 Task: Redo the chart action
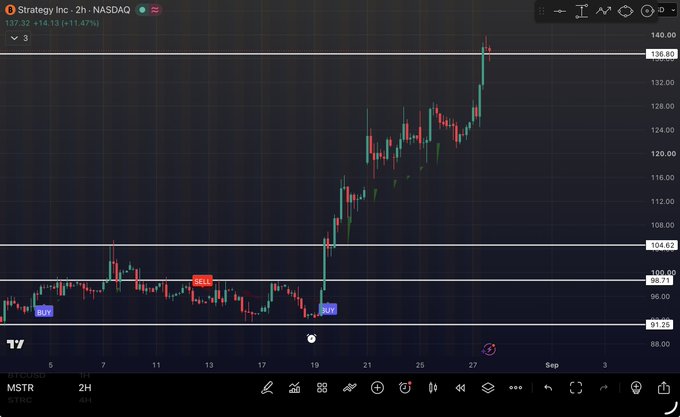point(604,388)
